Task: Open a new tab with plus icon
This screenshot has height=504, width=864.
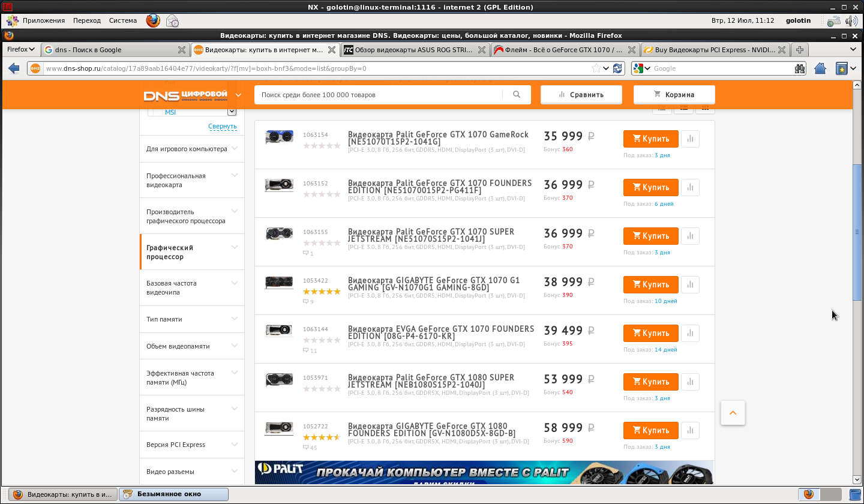Action: 799,50
